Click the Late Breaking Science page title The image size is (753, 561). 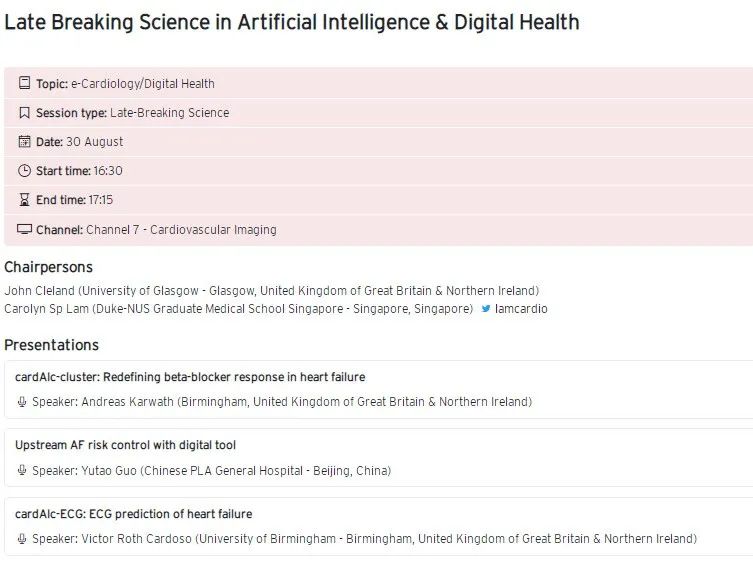[x=292, y=22]
